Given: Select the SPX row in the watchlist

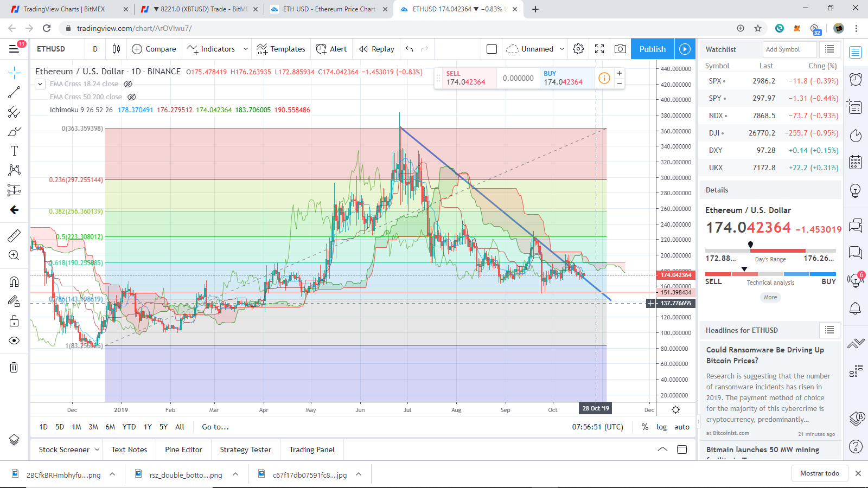Looking at the screenshot, I should click(x=770, y=81).
